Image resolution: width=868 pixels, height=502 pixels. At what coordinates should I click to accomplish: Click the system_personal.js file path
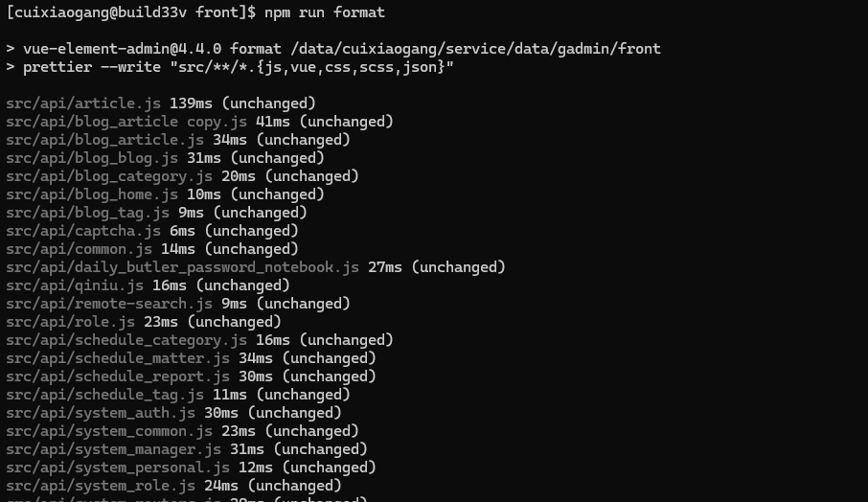coord(118,468)
